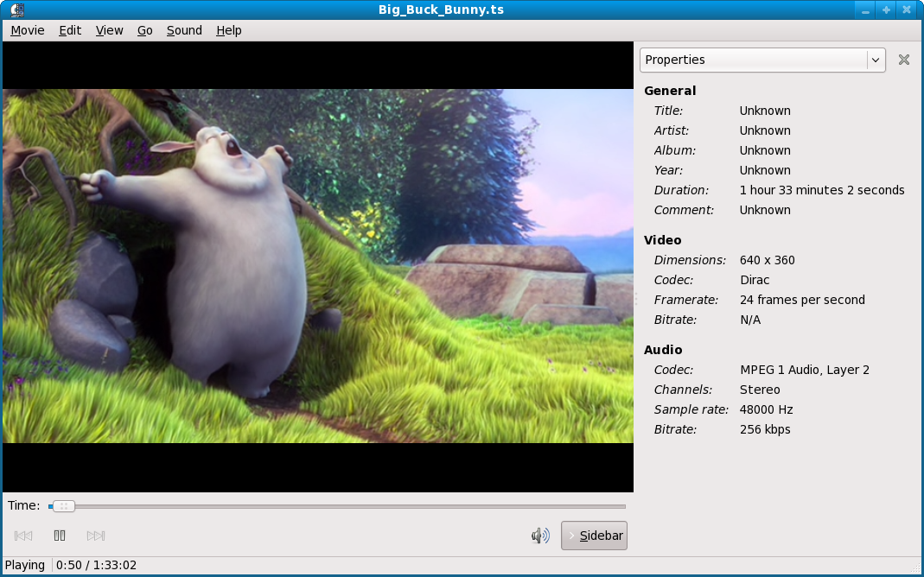
Task: Select the audio Bitrate value '256 kbps'
Action: click(x=766, y=430)
